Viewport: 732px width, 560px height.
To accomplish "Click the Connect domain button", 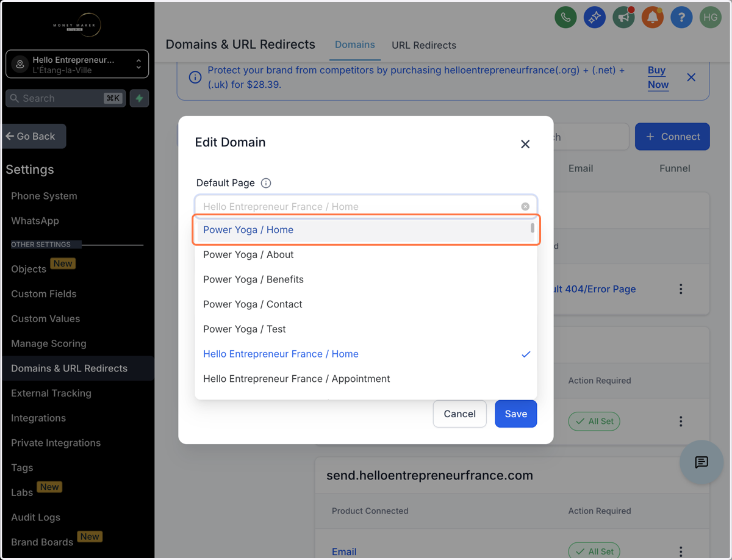I will 672,137.
